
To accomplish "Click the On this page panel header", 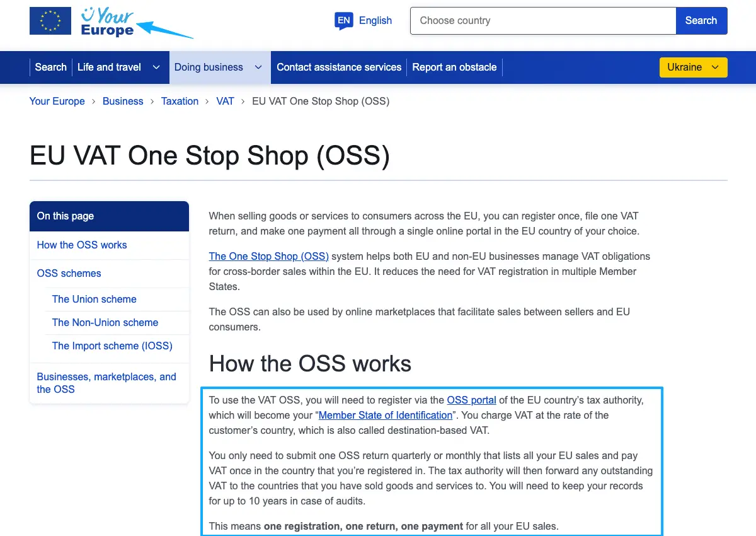I will 109,216.
